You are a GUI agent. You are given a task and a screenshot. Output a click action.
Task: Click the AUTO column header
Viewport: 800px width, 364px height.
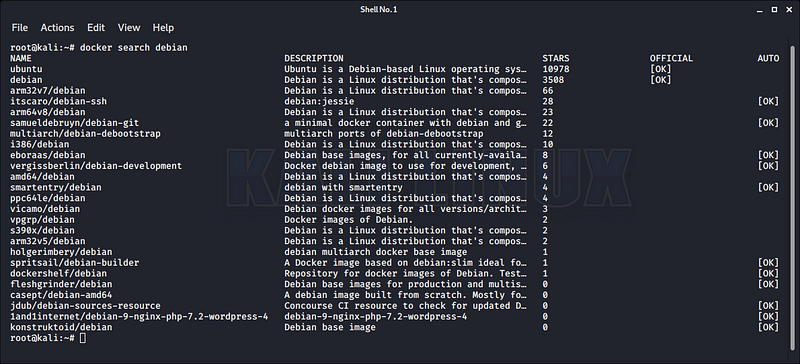[x=768, y=58]
